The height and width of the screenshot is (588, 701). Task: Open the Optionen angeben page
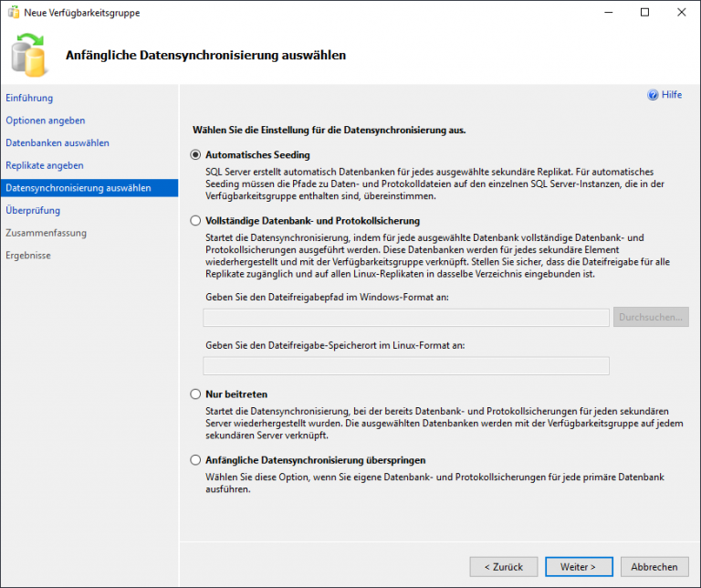pyautogui.click(x=45, y=121)
